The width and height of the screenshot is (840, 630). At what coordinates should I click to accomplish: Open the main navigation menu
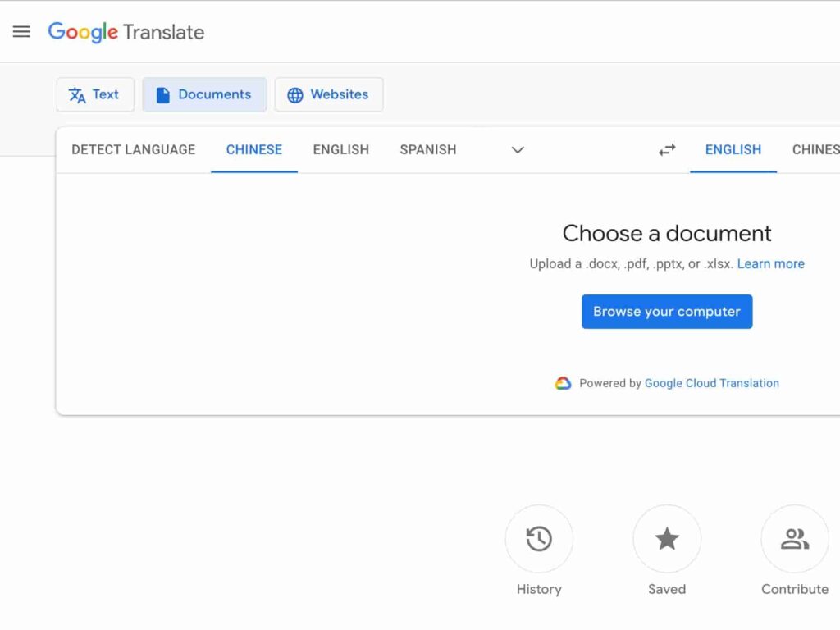tap(21, 31)
